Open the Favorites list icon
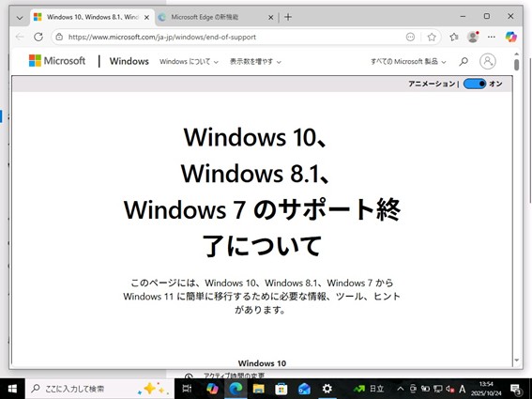Viewport: 532px width, 399px height. coord(454,37)
